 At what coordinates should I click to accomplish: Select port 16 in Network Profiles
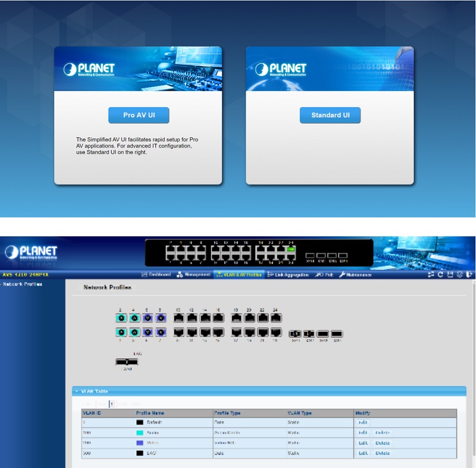coord(218,318)
